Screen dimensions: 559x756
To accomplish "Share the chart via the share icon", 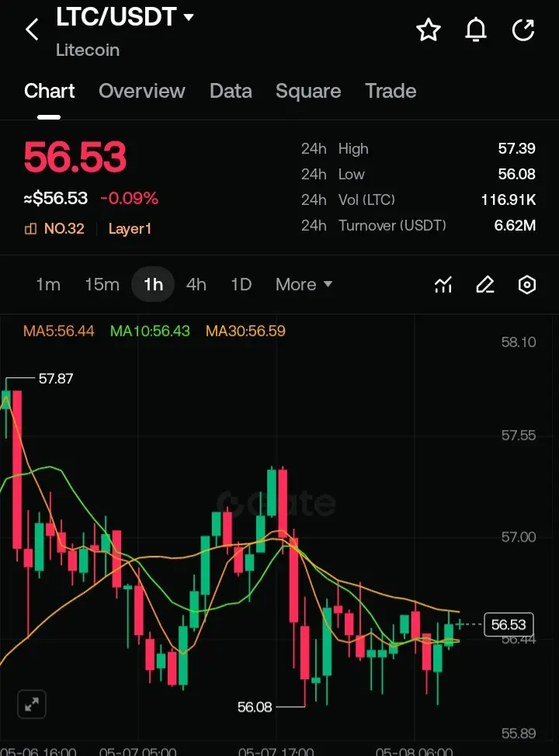I will point(523,30).
